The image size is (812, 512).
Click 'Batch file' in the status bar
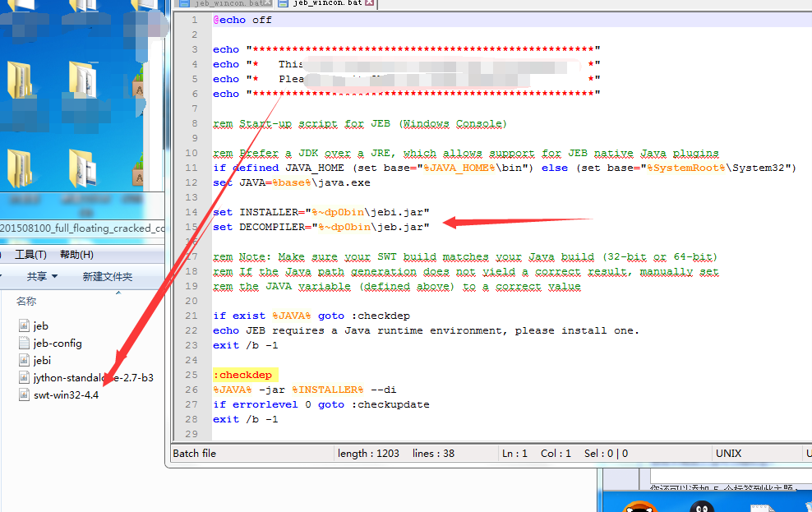click(194, 454)
